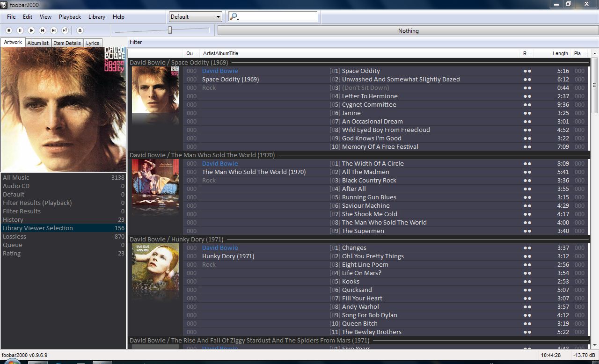Switch to the Artwork tab
Image resolution: width=599 pixels, height=364 pixels.
tap(13, 42)
